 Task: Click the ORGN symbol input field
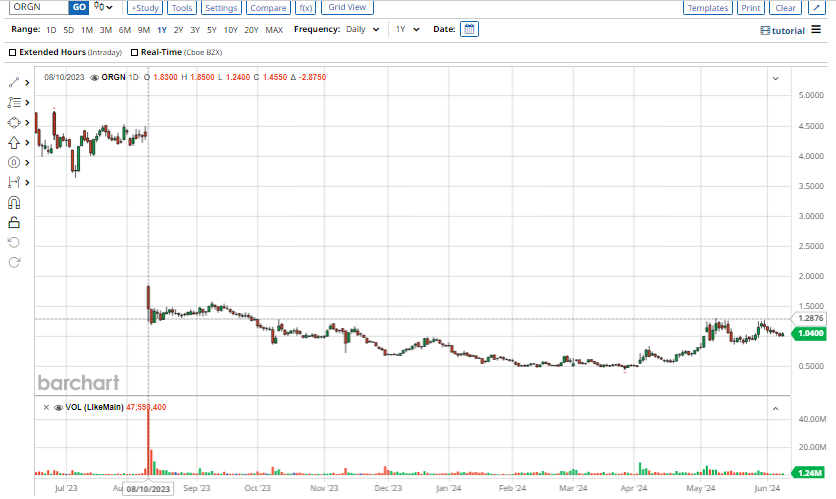point(39,7)
